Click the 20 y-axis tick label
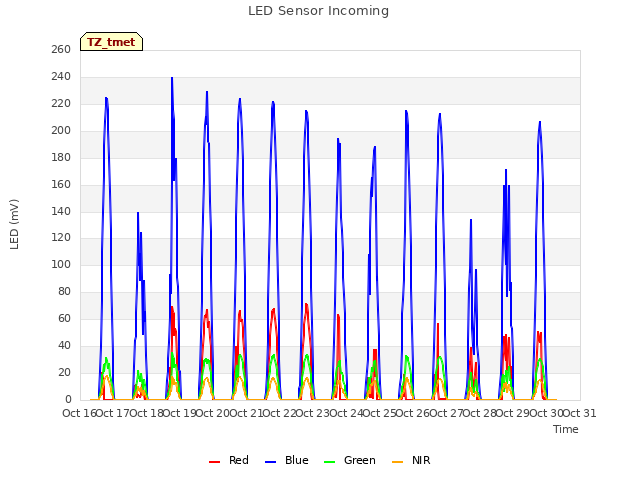Screen dimensions: 640x480 [64, 372]
